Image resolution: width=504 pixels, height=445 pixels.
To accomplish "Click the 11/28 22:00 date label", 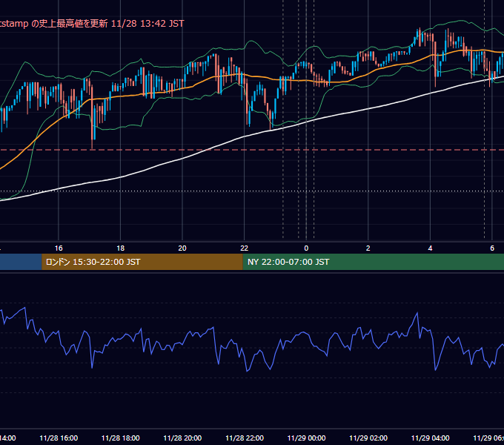I will pos(245,438).
